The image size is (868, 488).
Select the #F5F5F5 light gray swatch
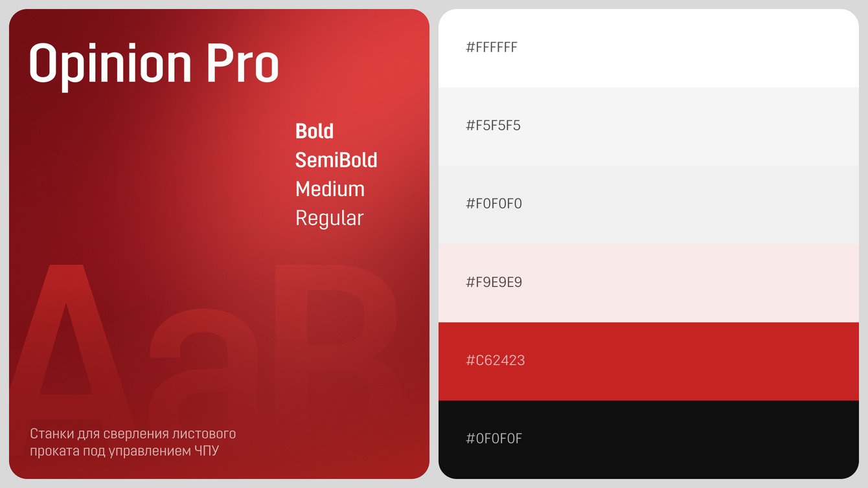click(x=648, y=126)
